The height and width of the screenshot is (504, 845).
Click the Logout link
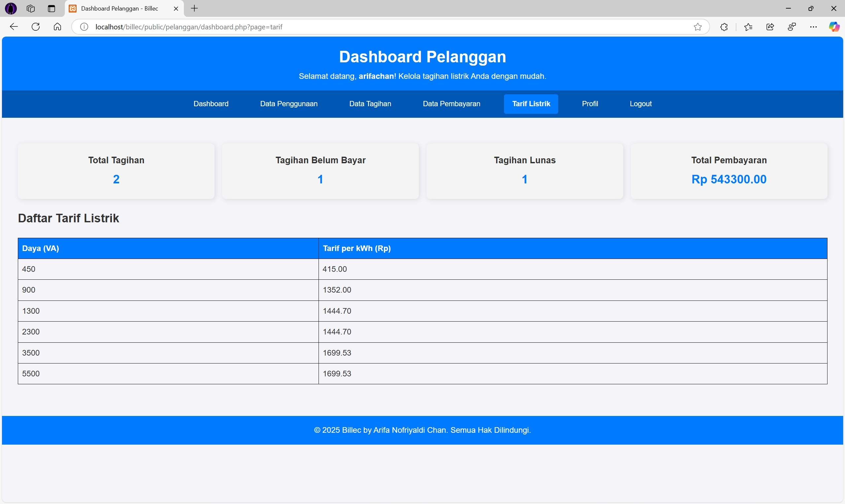coord(640,104)
